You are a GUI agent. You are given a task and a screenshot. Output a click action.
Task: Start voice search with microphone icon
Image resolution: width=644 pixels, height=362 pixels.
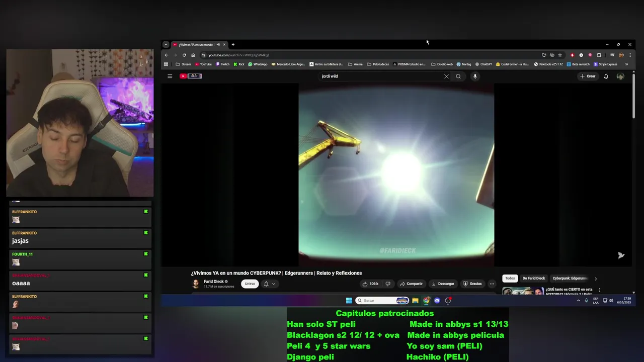point(475,76)
